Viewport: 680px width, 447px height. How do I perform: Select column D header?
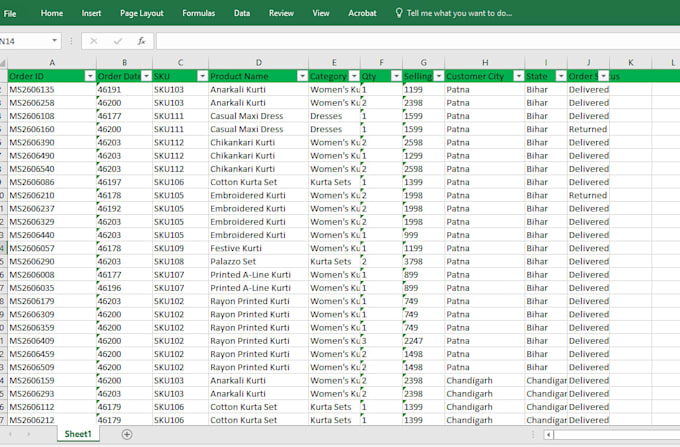pyautogui.click(x=258, y=63)
